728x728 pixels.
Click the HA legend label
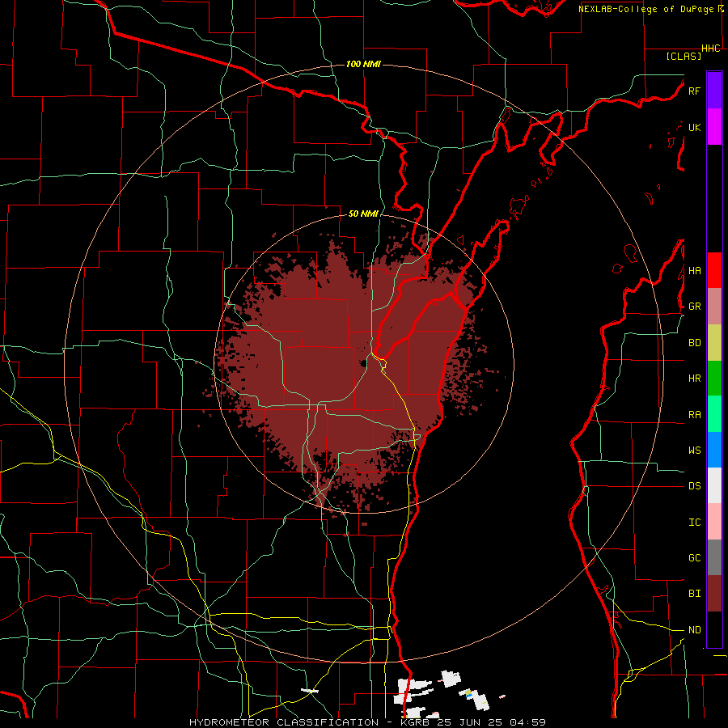click(x=694, y=271)
